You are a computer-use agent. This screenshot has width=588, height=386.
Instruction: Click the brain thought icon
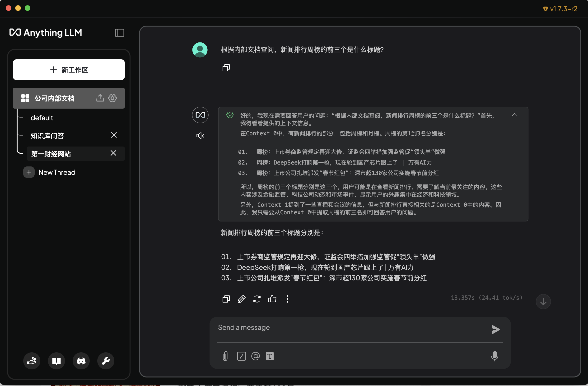230,115
